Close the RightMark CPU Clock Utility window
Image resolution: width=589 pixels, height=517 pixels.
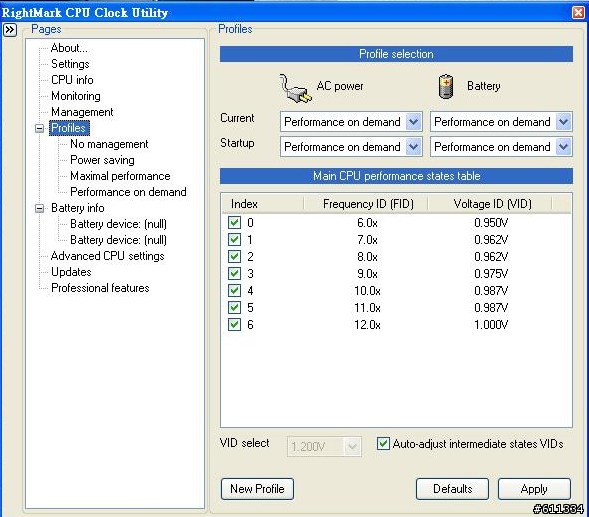coord(578,12)
